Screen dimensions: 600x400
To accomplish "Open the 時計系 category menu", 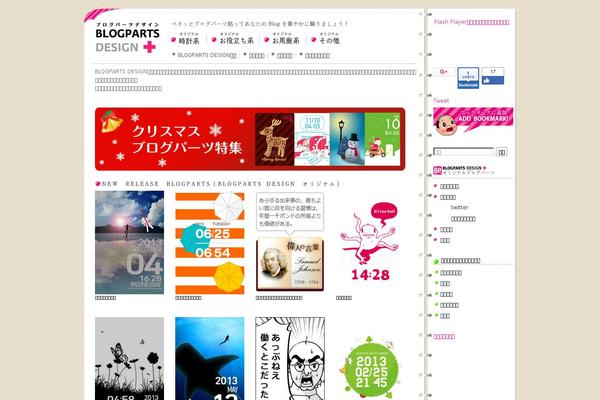I will click(185, 39).
